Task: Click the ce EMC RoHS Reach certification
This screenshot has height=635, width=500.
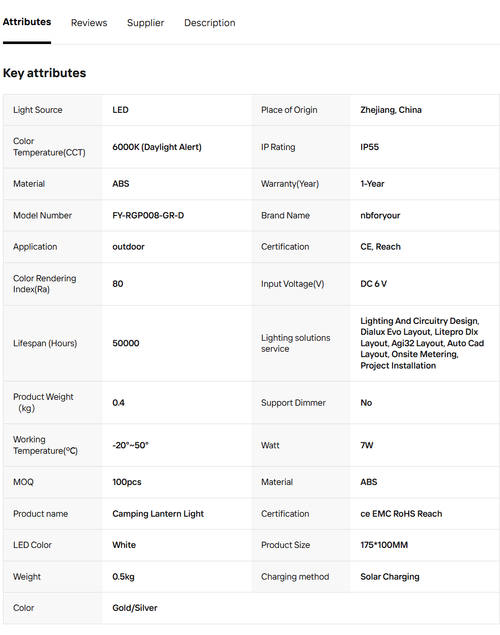Action: tap(401, 514)
